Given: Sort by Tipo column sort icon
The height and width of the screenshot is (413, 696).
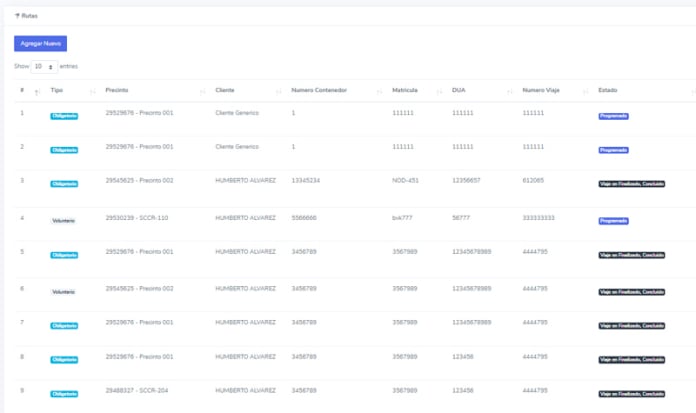Looking at the screenshot, I should [92, 92].
